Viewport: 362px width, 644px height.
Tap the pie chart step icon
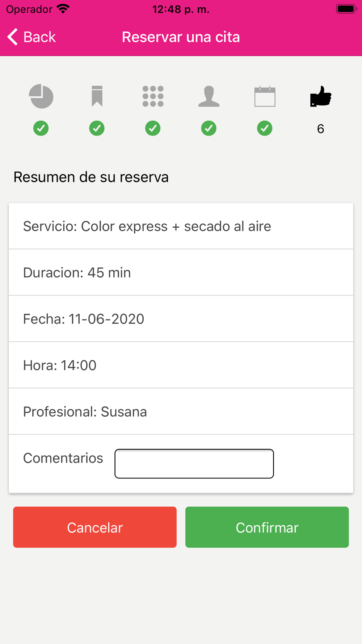(x=41, y=96)
